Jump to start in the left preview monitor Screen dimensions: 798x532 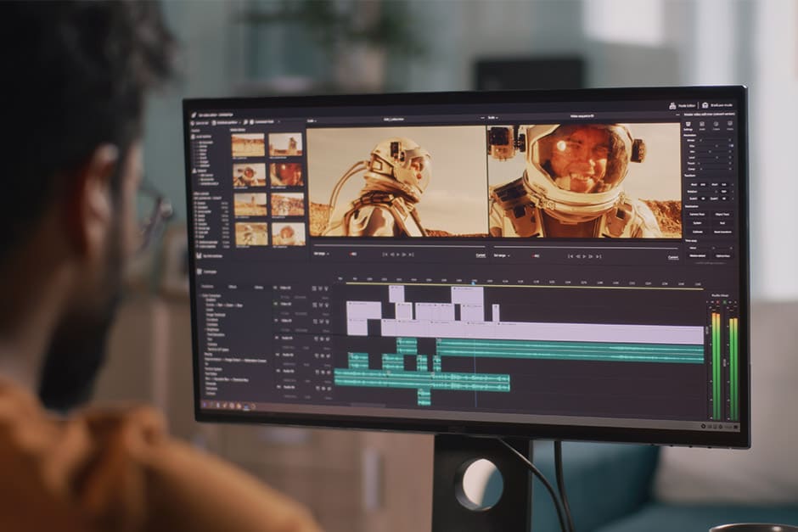pyautogui.click(x=385, y=254)
